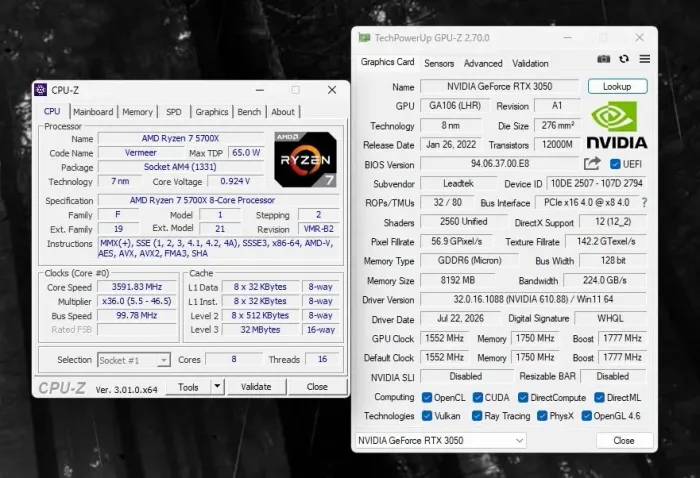Select the CPU tab in CPU-Z

(52, 111)
